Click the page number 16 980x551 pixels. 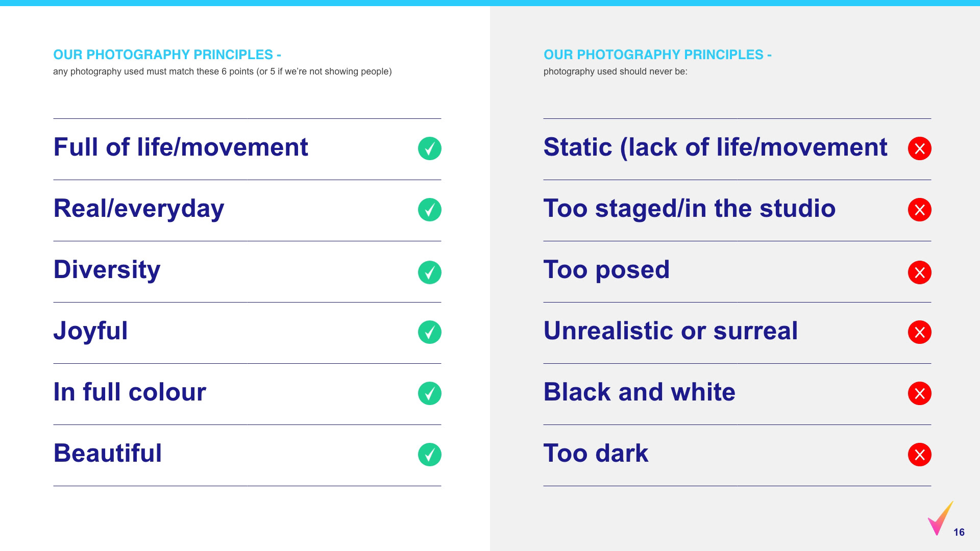959,533
